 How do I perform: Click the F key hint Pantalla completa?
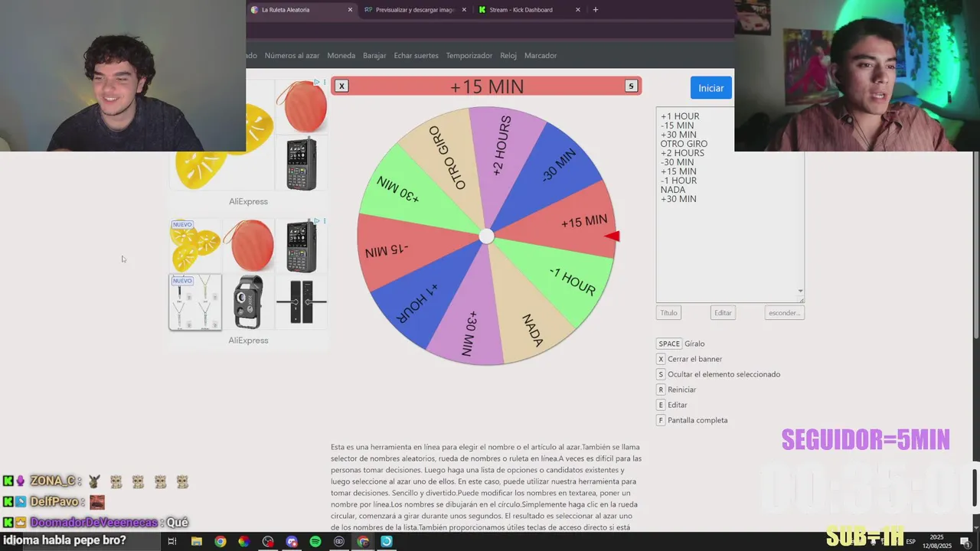click(x=661, y=420)
